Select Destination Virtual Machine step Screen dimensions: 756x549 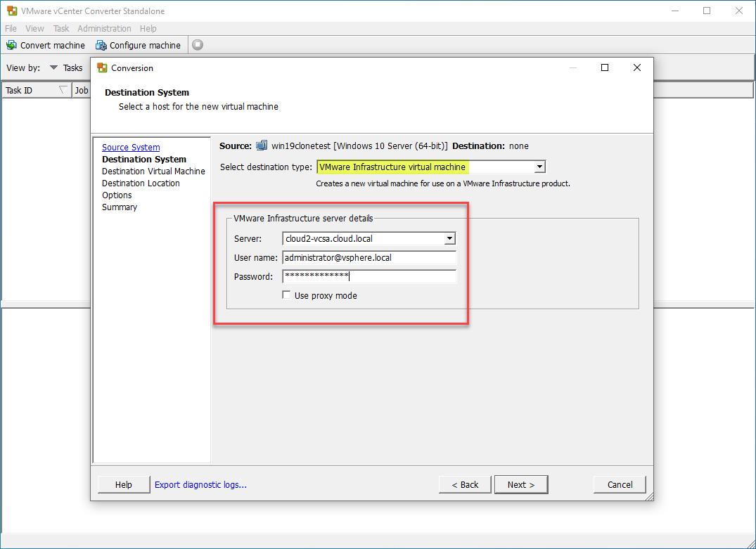(153, 172)
